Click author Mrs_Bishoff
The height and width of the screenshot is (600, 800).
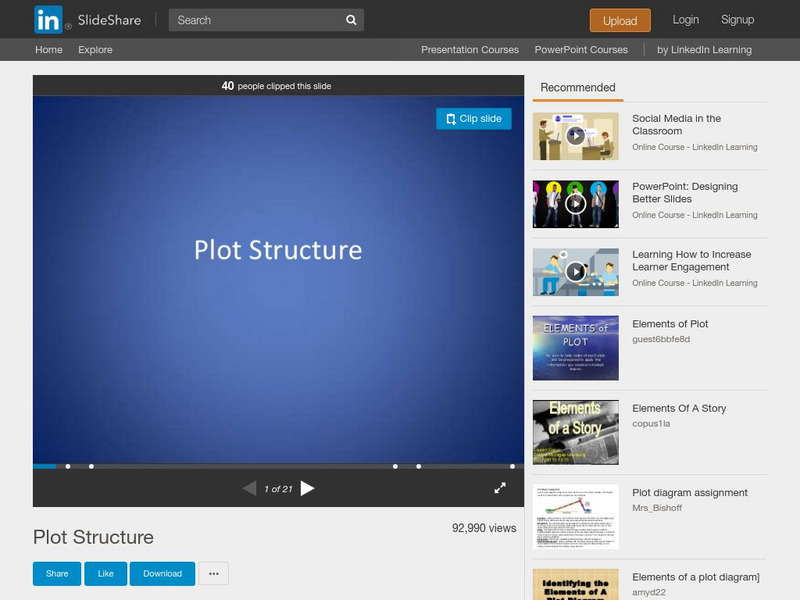click(x=657, y=508)
